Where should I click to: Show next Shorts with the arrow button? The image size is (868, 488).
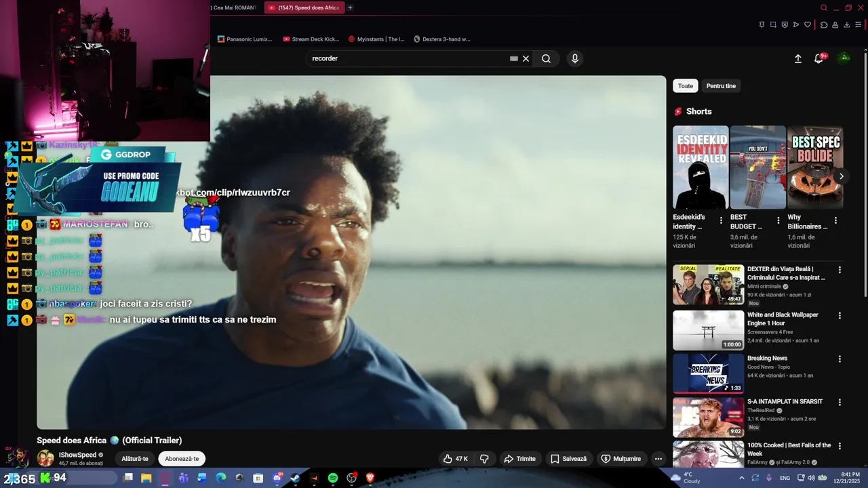pyautogui.click(x=841, y=176)
